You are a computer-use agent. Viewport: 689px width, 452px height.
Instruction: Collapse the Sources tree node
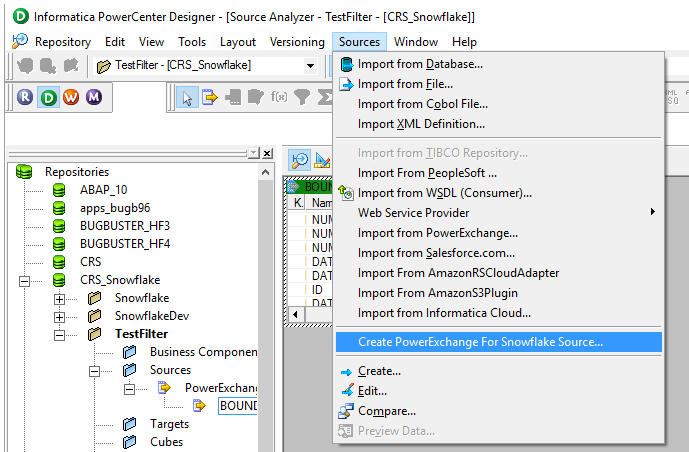pyautogui.click(x=95, y=370)
